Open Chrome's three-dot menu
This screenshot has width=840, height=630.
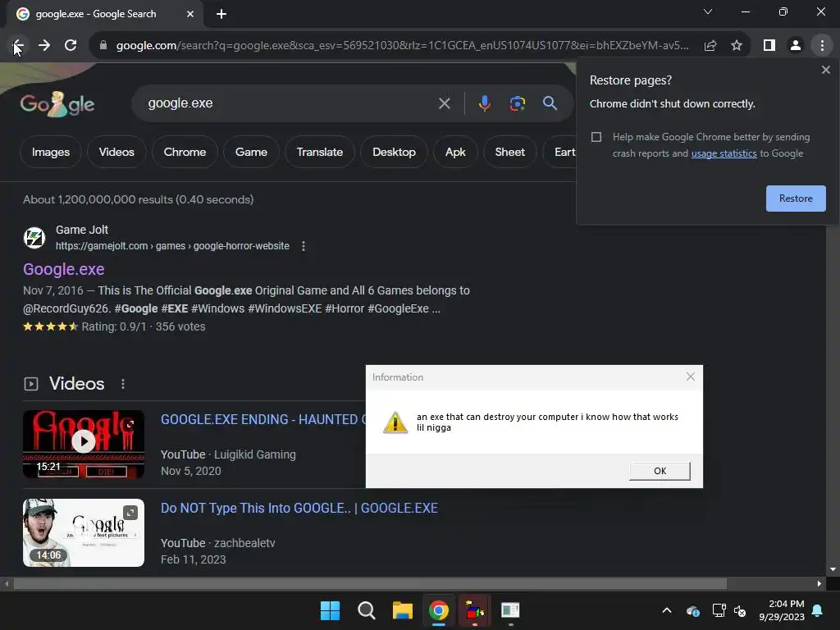pyautogui.click(x=822, y=46)
